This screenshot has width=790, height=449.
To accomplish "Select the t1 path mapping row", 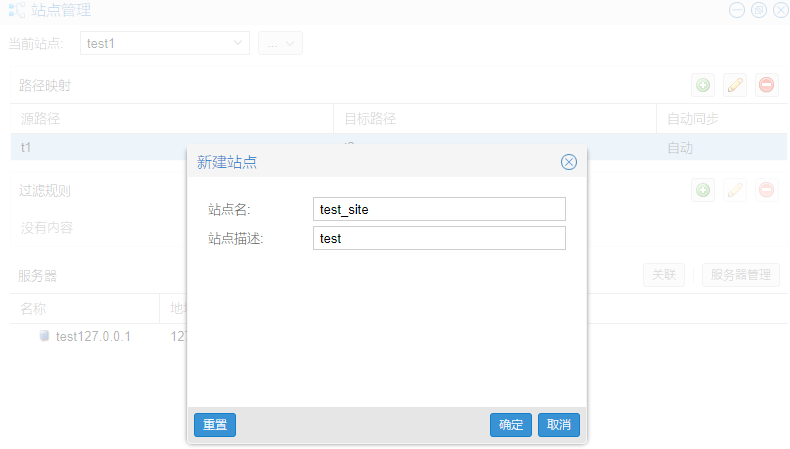I will 100,148.
